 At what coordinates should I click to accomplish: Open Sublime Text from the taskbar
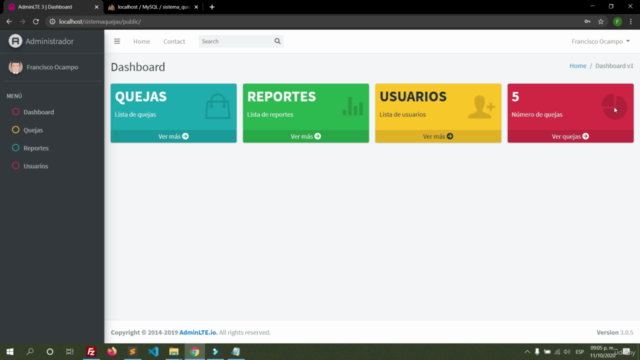pos(133,351)
